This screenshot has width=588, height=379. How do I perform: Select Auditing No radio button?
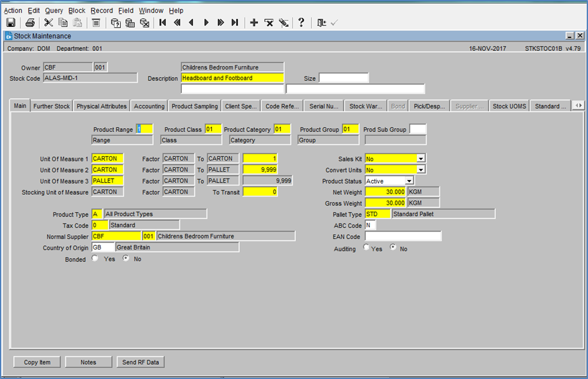393,248
